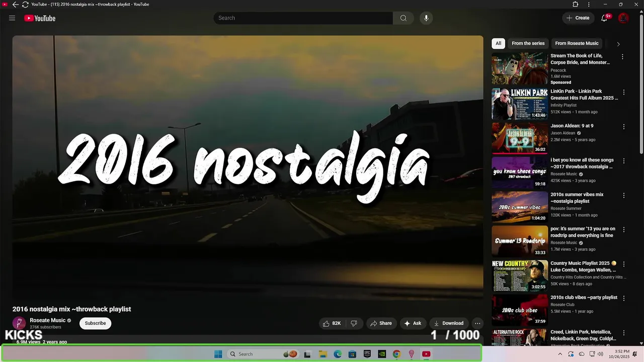Image resolution: width=644 pixels, height=362 pixels.
Task: Open the YouTube hamburger guide menu
Action: tap(12, 18)
